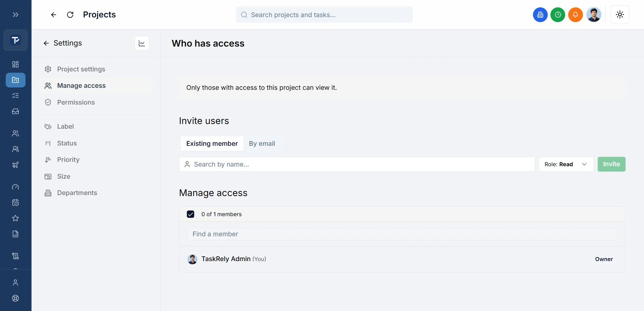
Task: Click the Find a member field
Action: [x=402, y=234]
